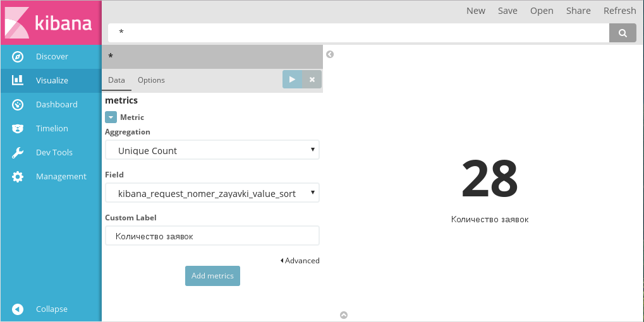Run the search with the magnifier button
The height and width of the screenshot is (322, 644).
[x=623, y=33]
